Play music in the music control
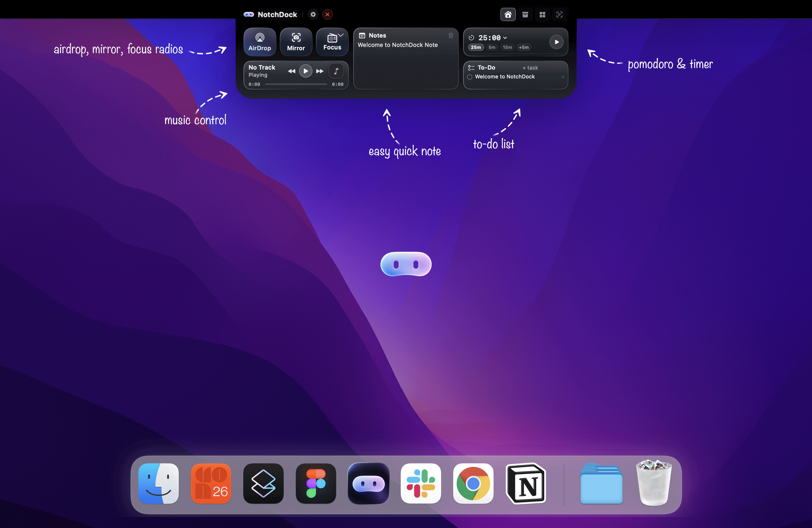The image size is (812, 528). [305, 71]
